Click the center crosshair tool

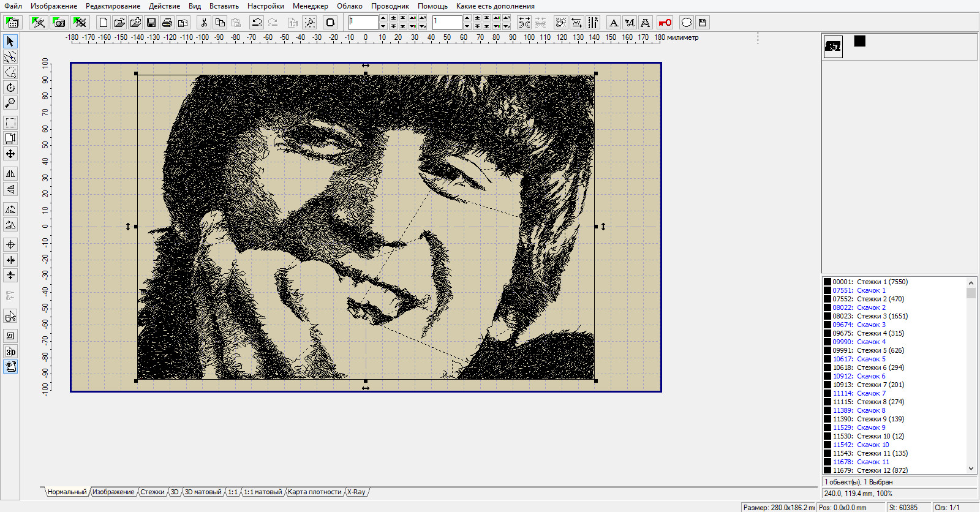[10, 245]
